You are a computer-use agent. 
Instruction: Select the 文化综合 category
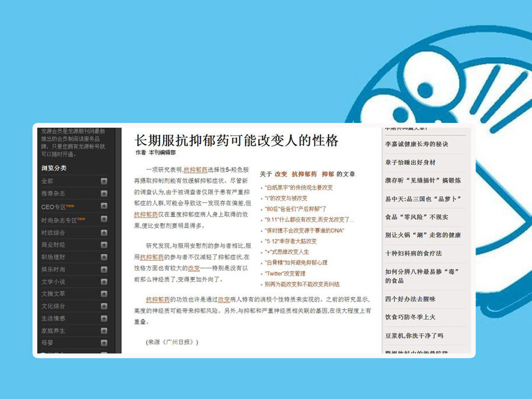pyautogui.click(x=53, y=306)
